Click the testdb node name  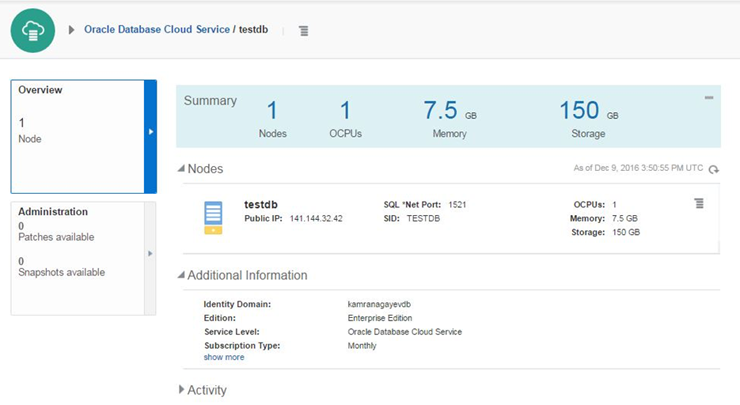(x=260, y=205)
